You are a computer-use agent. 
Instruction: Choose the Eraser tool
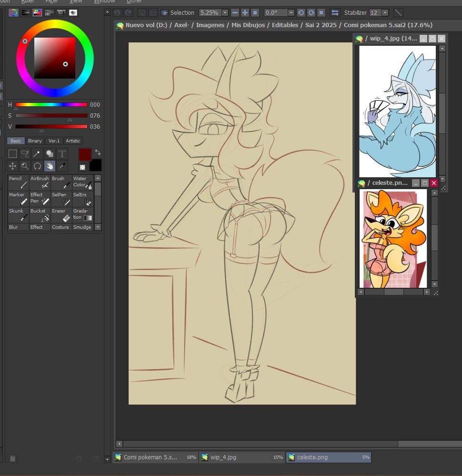(61, 214)
